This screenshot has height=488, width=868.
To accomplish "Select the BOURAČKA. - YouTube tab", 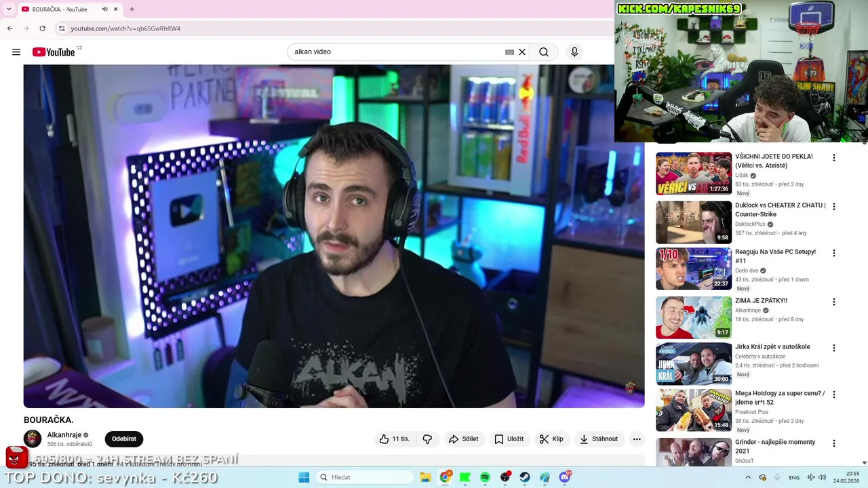I will pos(60,9).
